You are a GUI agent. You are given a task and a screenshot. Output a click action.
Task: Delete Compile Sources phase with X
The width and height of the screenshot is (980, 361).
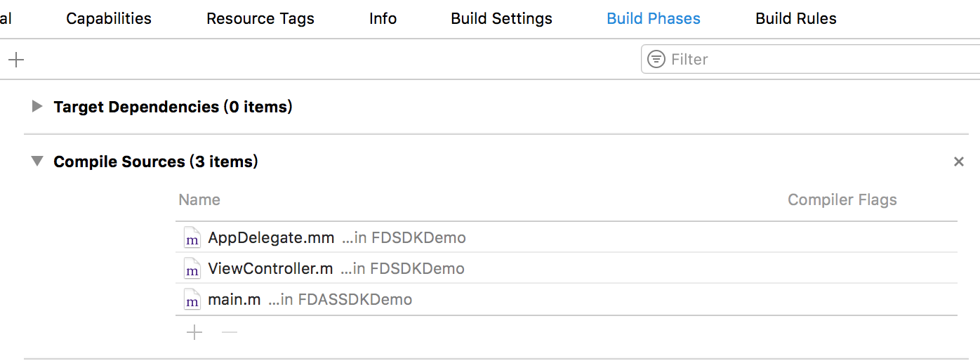(x=958, y=162)
